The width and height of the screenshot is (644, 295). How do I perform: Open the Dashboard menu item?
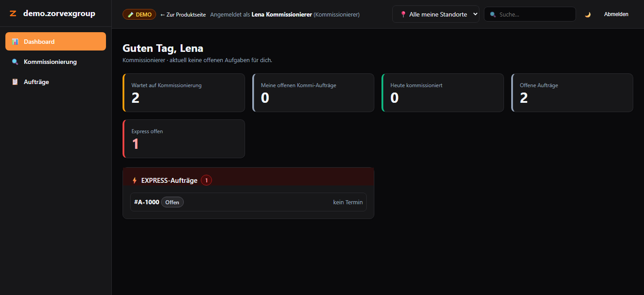(55, 42)
